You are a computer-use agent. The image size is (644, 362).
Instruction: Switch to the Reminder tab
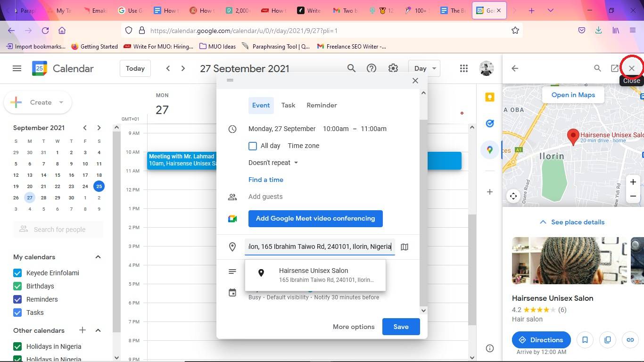(x=322, y=105)
